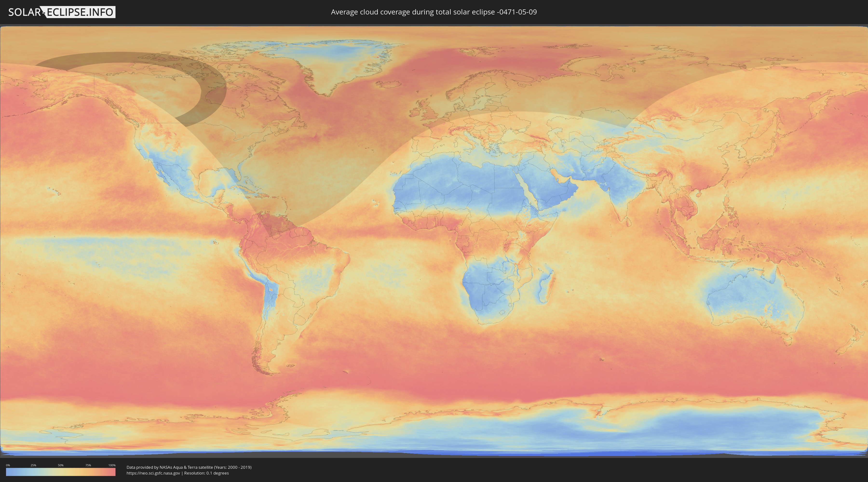The height and width of the screenshot is (482, 868).
Task: Click the neo.sci.gsfc.nasa.gov URL text
Action: click(x=153, y=473)
